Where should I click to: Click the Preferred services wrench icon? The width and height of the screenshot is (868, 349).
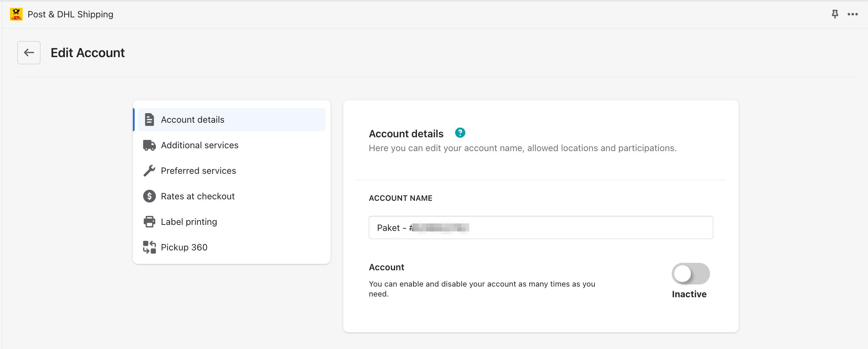click(x=150, y=171)
